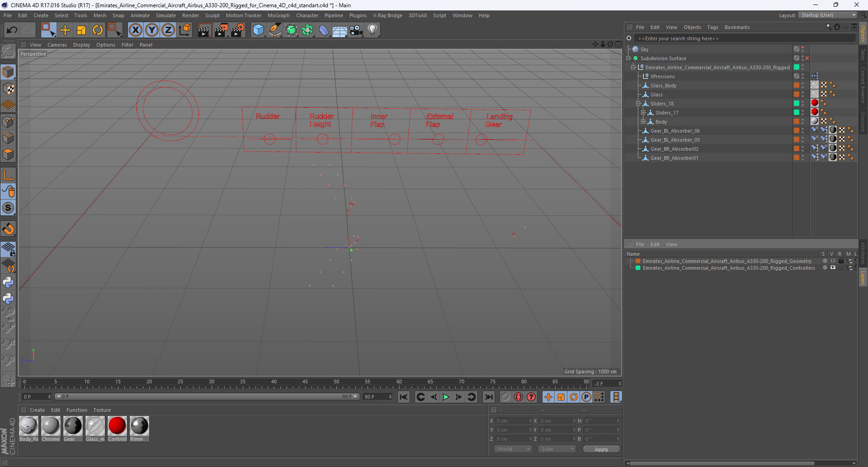Select the Chrome material swatch
The width and height of the screenshot is (868, 467).
click(x=51, y=429)
